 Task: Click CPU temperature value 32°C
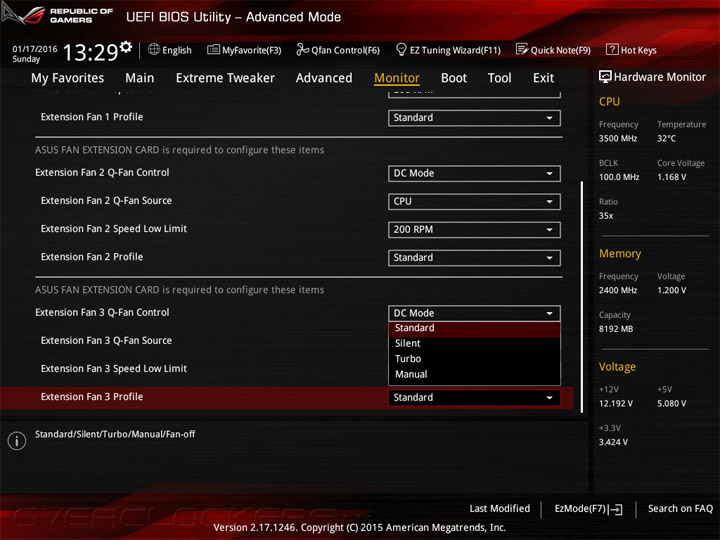666,139
